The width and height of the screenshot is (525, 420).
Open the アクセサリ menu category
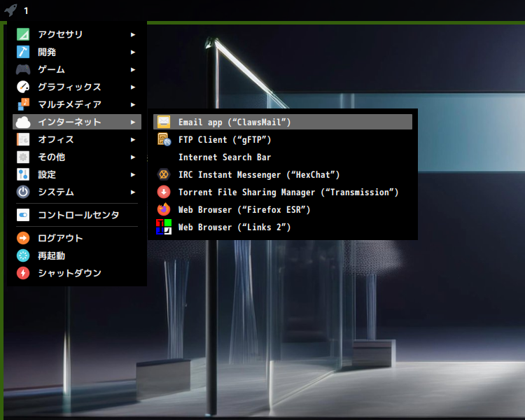(x=77, y=34)
